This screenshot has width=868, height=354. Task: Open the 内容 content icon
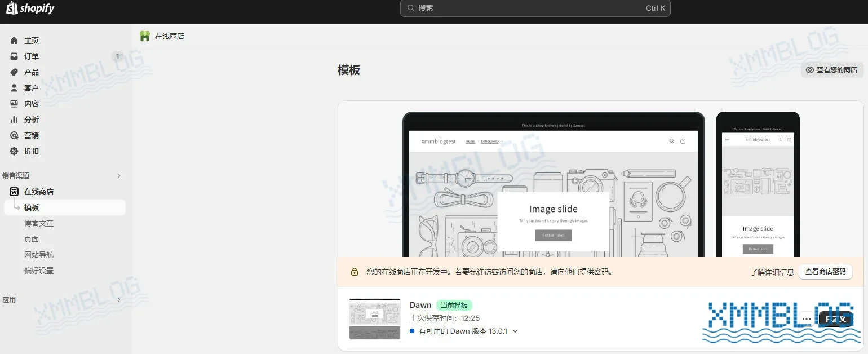tap(14, 103)
